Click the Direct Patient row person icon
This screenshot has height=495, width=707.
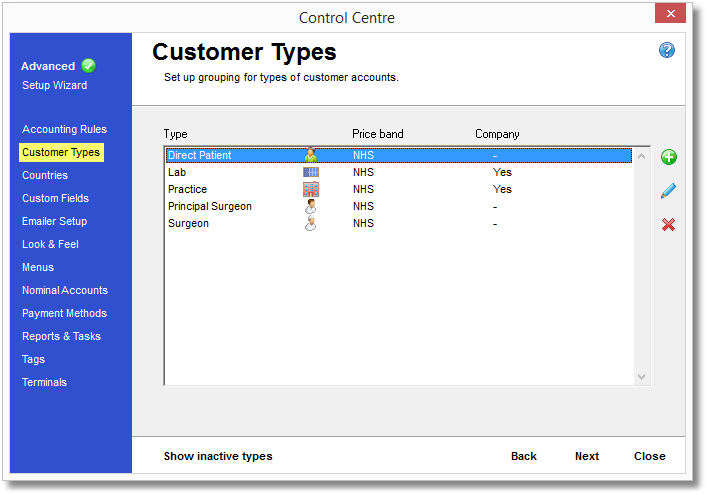tap(310, 155)
